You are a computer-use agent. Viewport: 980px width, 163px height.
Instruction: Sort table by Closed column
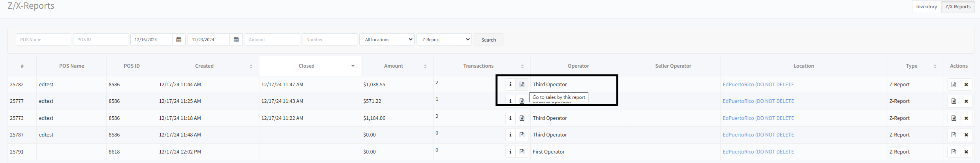pos(310,66)
